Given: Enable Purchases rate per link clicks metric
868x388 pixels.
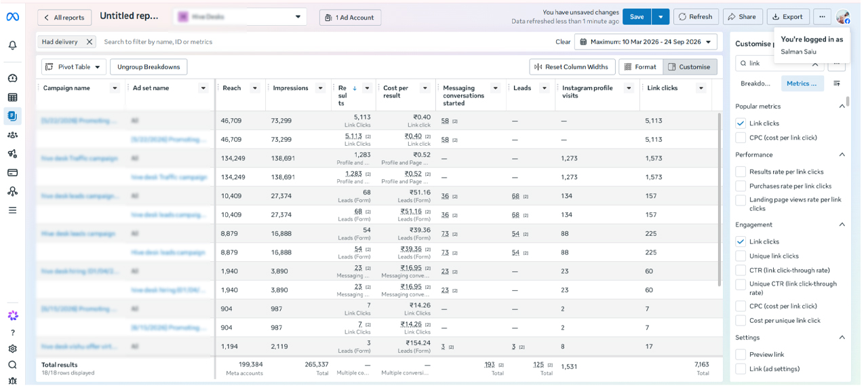Looking at the screenshot, I should point(741,186).
